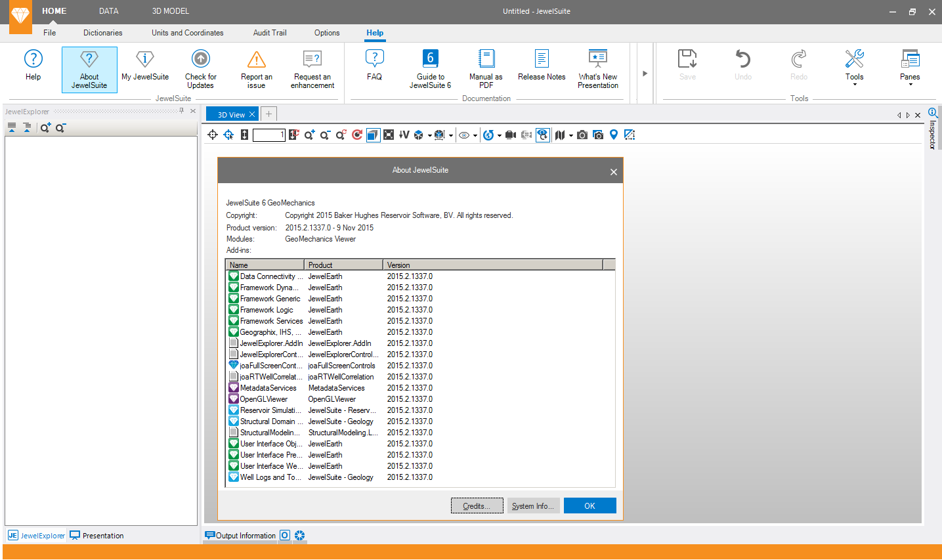942x560 pixels.
Task: Select the OpenGLViewer row
Action: click(420, 398)
